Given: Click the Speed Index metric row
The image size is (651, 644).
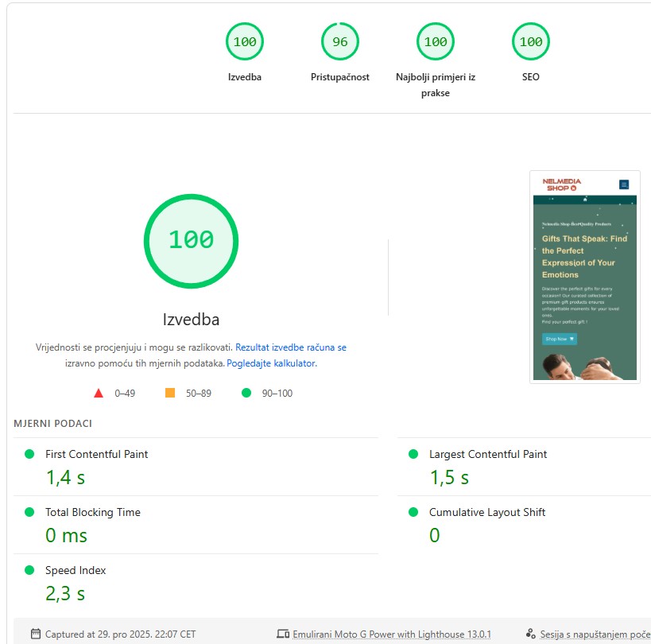Looking at the screenshot, I should coord(76,570).
